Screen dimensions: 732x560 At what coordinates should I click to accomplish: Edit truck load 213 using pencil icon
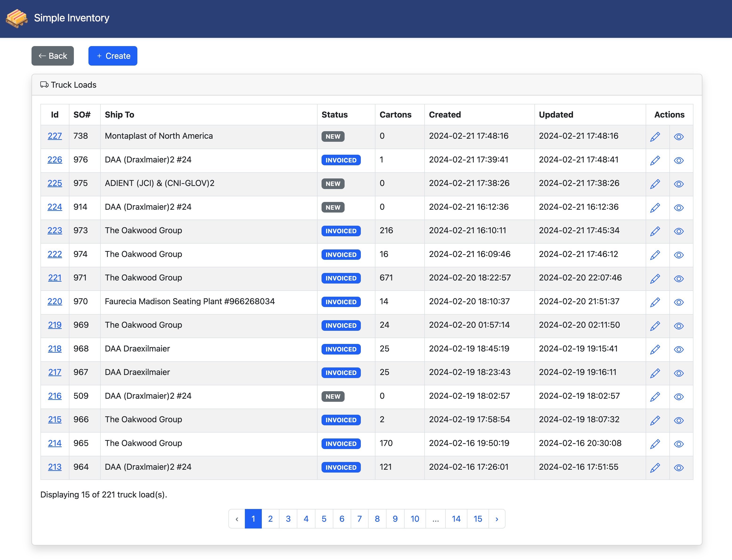pos(655,468)
